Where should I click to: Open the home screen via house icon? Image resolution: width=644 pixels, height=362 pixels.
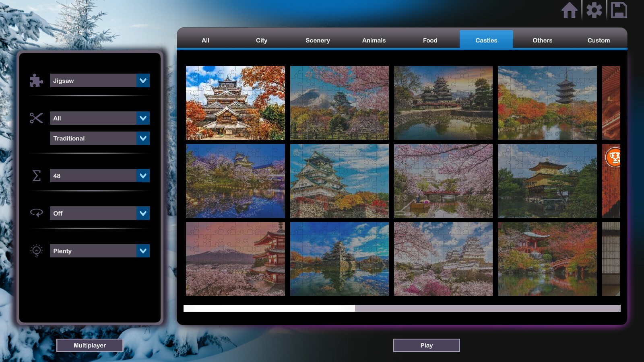click(x=570, y=10)
